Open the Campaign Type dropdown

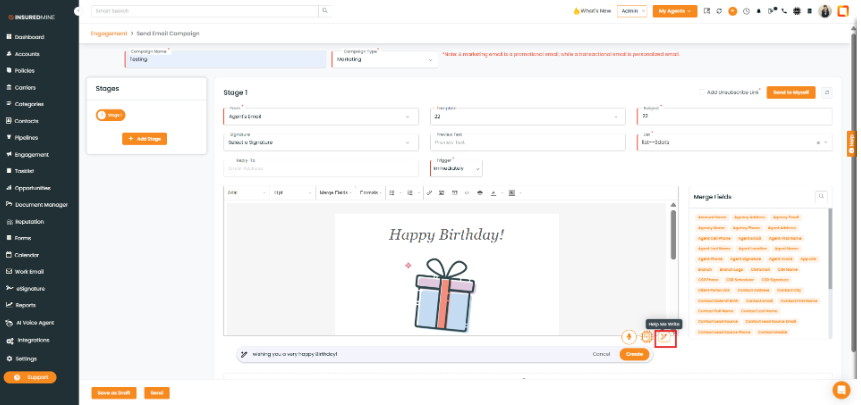(x=385, y=59)
